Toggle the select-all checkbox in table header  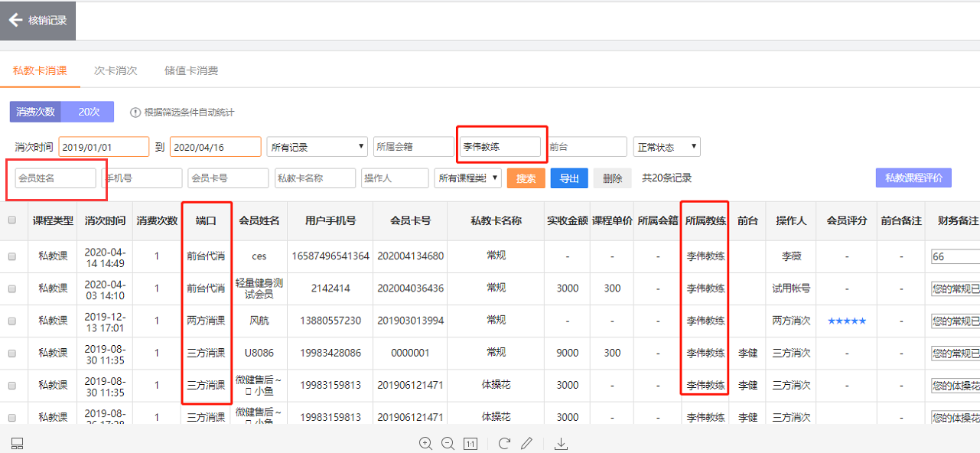11,220
